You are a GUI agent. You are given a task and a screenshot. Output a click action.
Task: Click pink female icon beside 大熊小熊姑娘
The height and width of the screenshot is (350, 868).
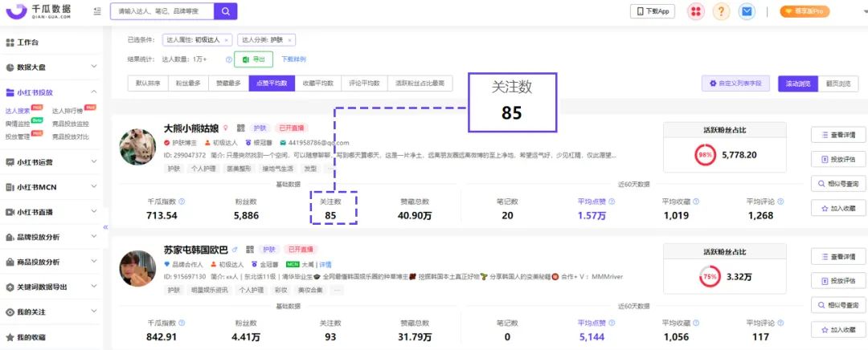pos(225,128)
